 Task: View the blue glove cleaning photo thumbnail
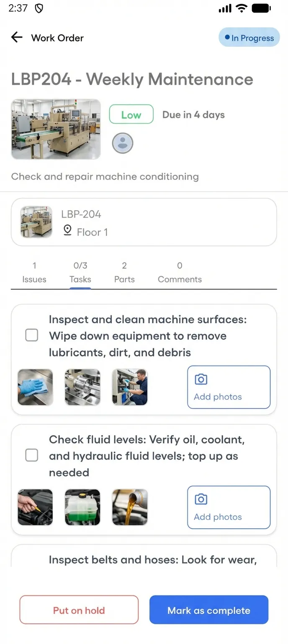[35, 387]
